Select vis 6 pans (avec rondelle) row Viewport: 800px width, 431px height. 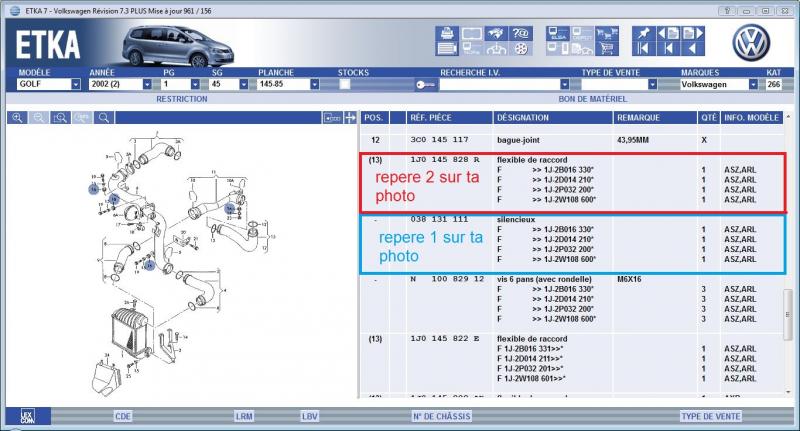tap(544, 279)
